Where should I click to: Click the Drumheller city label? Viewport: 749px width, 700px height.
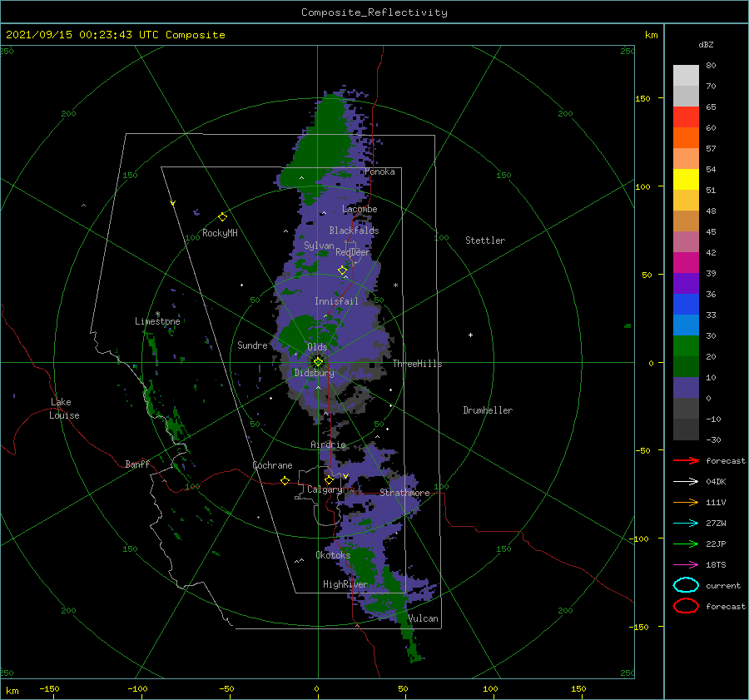click(x=488, y=410)
